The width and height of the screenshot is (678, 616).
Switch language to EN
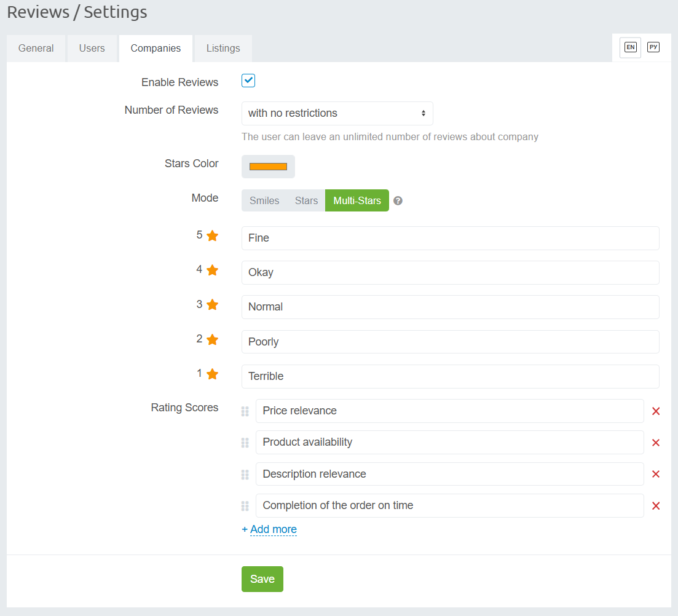(x=630, y=47)
